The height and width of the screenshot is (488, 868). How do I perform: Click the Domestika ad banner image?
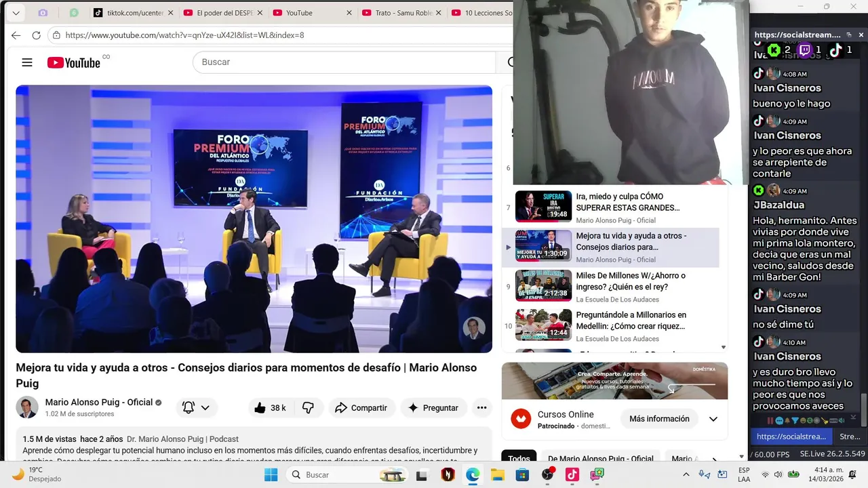pos(614,381)
